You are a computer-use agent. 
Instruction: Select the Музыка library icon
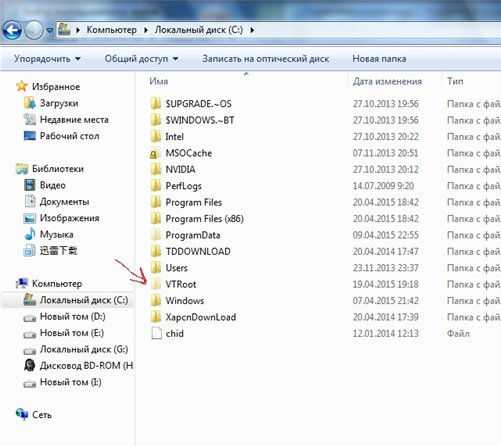pos(30,234)
